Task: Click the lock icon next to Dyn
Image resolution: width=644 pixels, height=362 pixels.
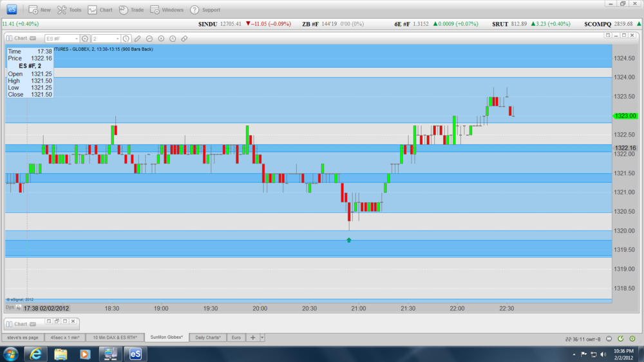Action: (x=19, y=307)
